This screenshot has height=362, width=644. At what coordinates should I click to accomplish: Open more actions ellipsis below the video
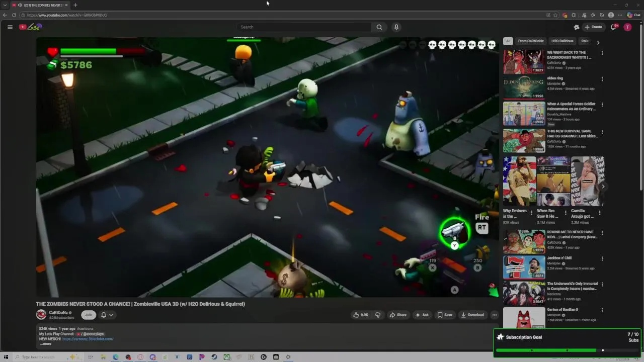click(x=494, y=315)
